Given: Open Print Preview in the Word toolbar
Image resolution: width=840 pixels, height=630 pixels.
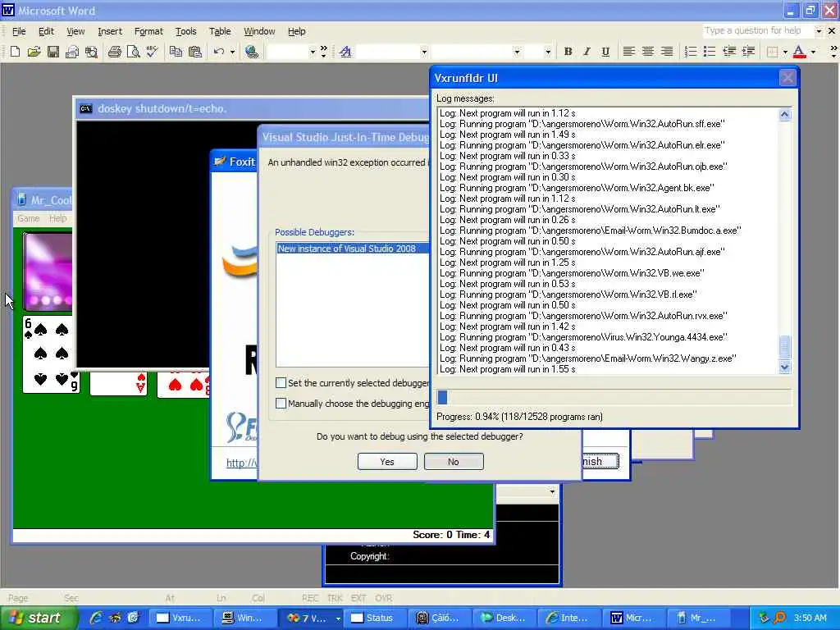Looking at the screenshot, I should 133,52.
